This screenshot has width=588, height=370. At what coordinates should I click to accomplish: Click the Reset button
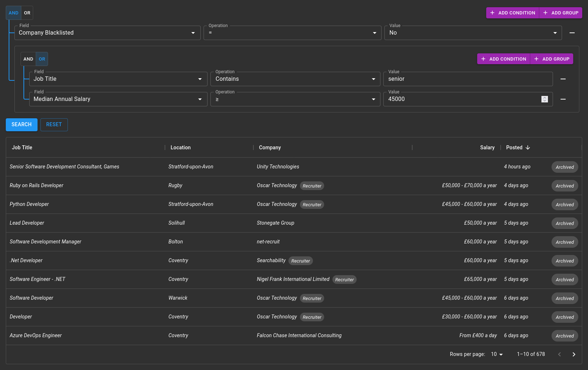tap(54, 125)
